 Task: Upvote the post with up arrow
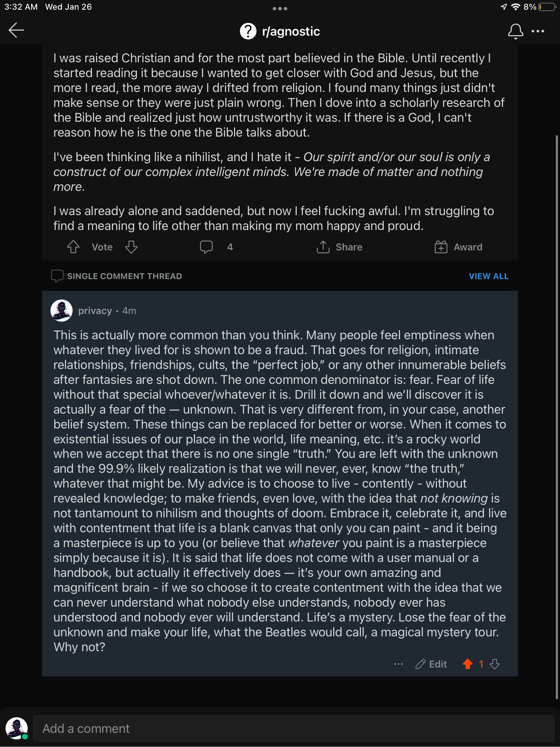coord(73,247)
